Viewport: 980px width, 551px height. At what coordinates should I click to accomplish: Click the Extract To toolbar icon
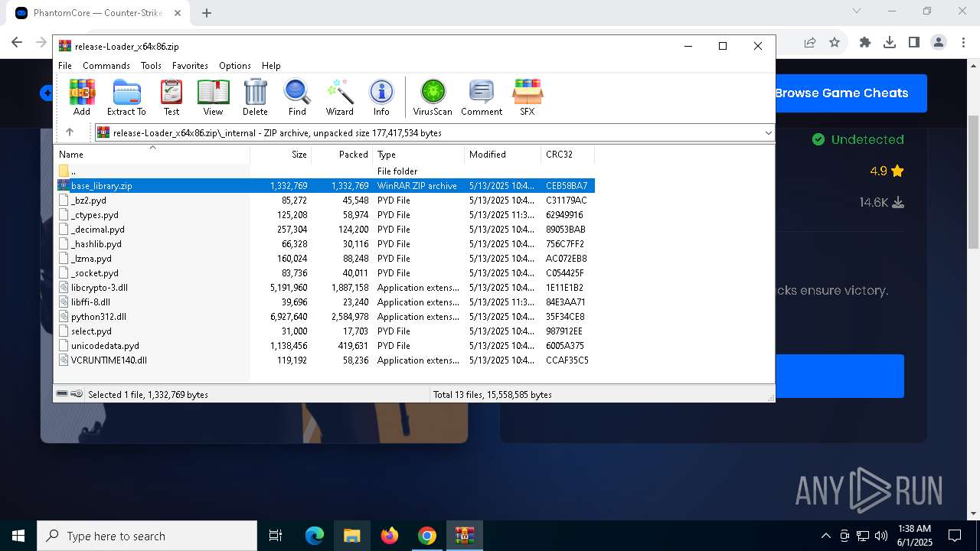(x=126, y=97)
